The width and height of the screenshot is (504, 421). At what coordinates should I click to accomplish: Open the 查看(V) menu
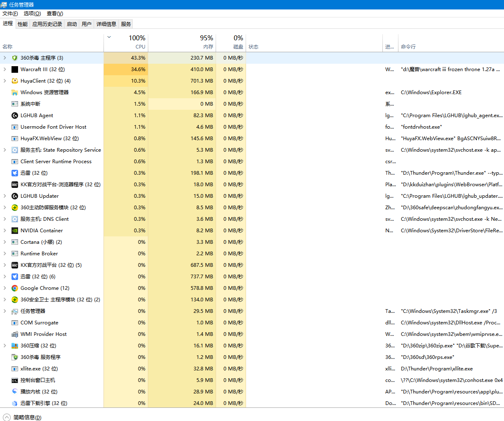55,14
